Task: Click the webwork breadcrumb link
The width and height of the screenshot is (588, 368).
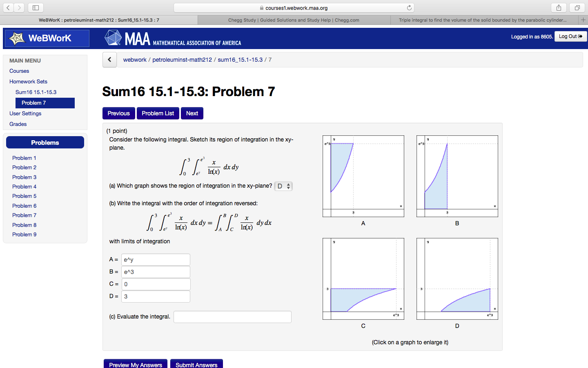Action: 135,60
